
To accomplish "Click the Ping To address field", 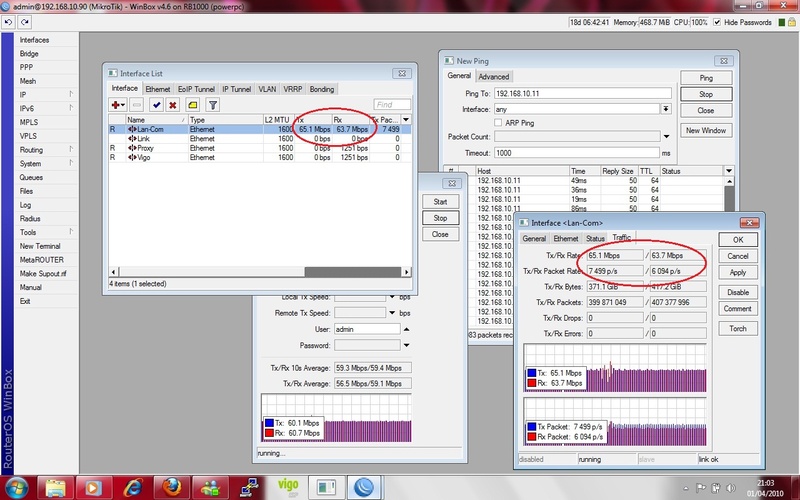I will [580, 94].
